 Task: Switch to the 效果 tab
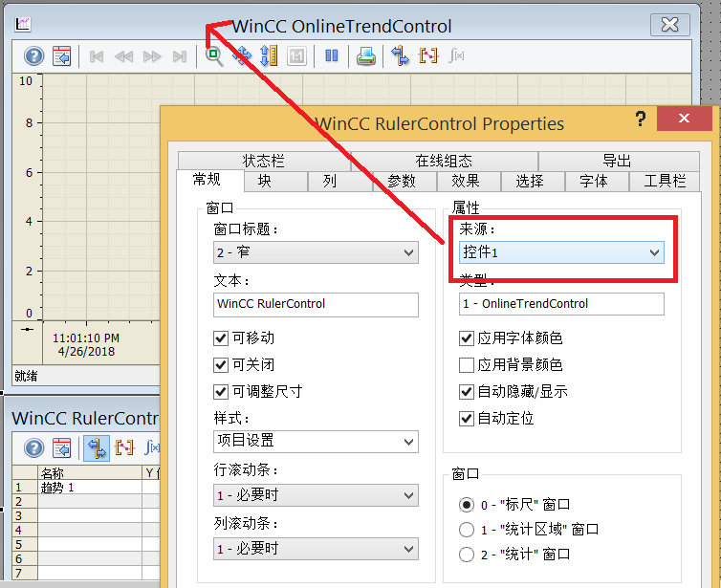point(469,181)
